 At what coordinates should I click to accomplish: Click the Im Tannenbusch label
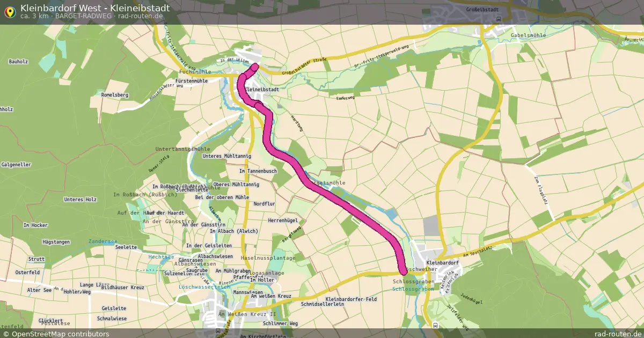click(x=258, y=171)
